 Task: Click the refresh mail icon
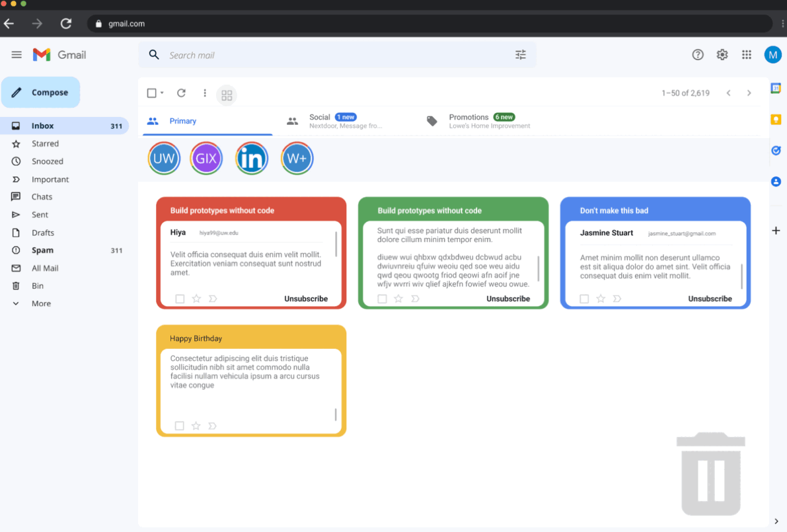(x=181, y=93)
